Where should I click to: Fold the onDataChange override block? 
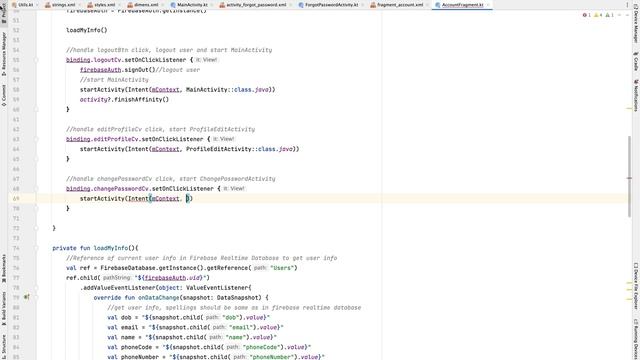pos(36,298)
